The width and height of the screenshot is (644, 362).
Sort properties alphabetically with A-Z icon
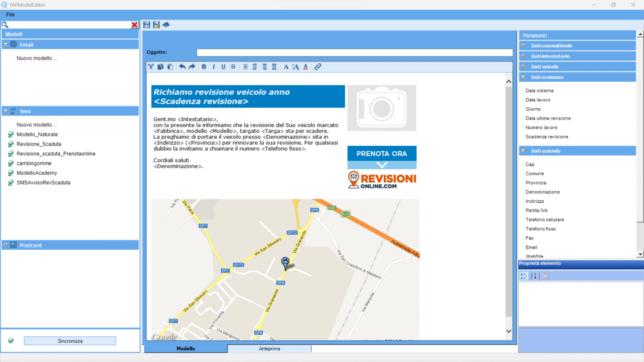click(x=533, y=276)
